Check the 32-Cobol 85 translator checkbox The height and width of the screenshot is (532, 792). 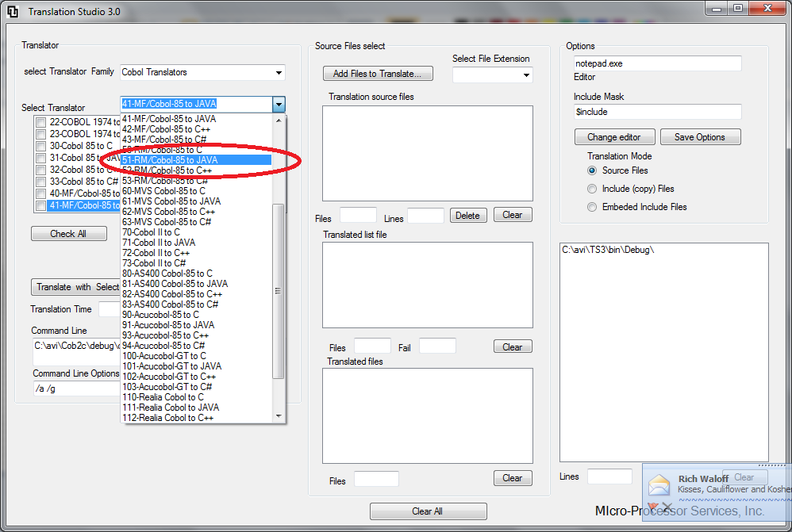41,170
